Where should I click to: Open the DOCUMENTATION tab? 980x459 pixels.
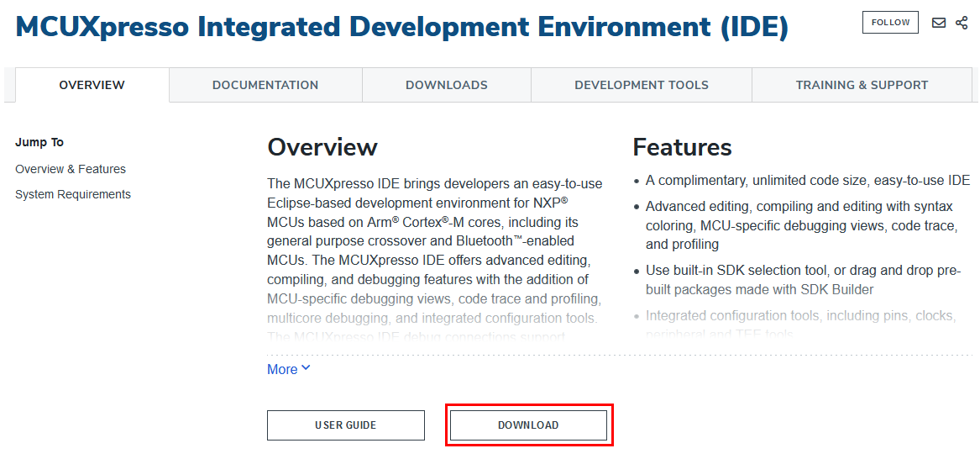pyautogui.click(x=265, y=85)
